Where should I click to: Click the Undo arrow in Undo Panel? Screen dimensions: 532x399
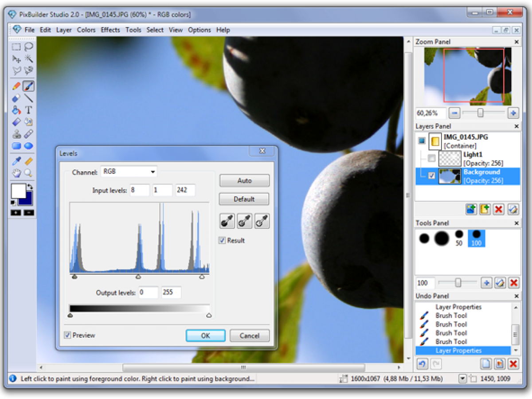coord(422,364)
